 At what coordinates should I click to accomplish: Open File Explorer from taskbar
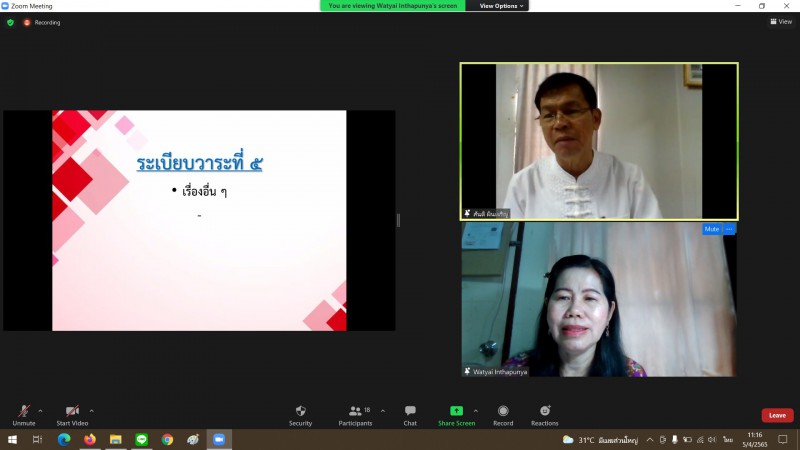coord(116,439)
